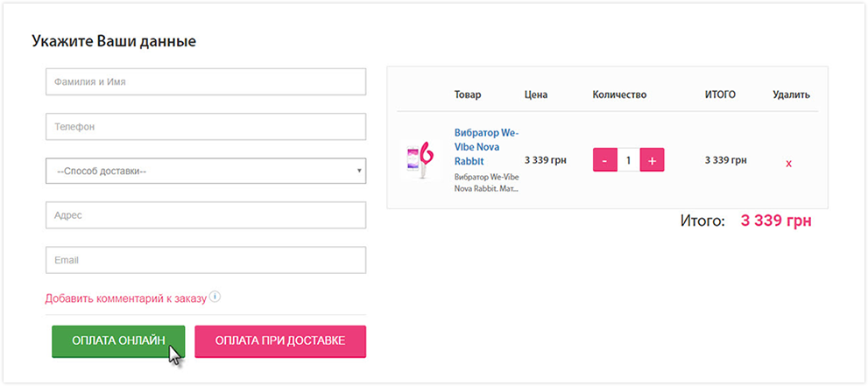Click the truncated product description text
The height and width of the screenshot is (386, 868).
[486, 182]
